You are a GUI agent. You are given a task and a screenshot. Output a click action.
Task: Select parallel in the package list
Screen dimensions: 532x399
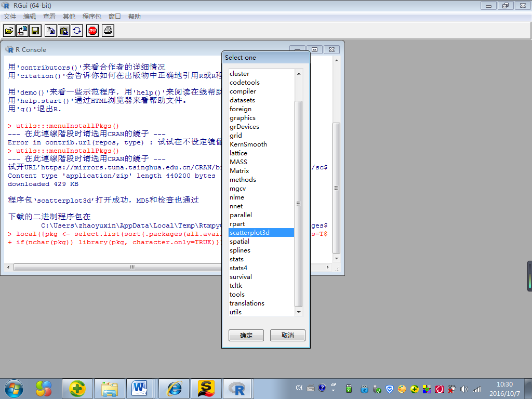pyautogui.click(x=261, y=215)
